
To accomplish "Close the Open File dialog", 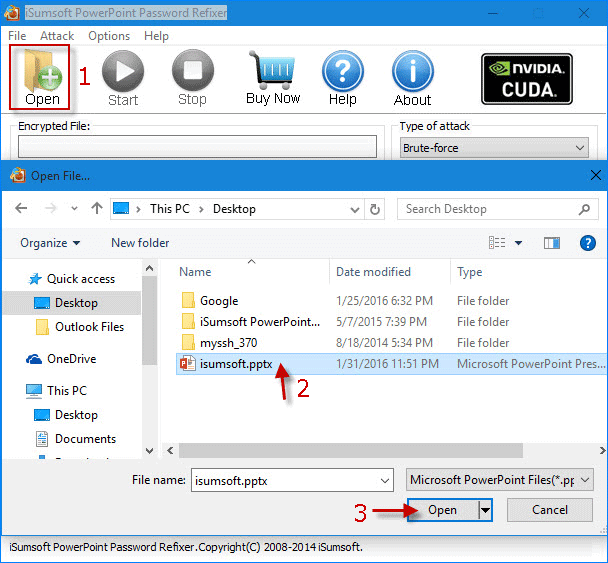I will pos(596,175).
